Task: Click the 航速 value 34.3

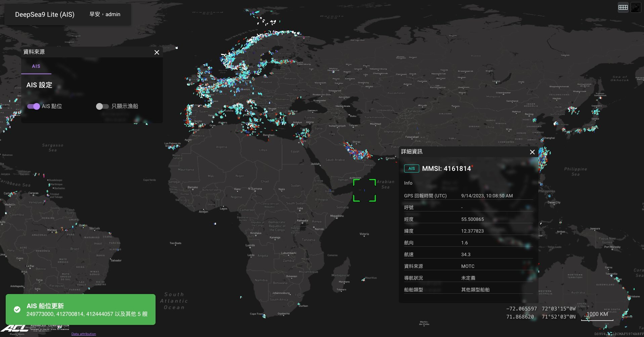Action: click(466, 254)
